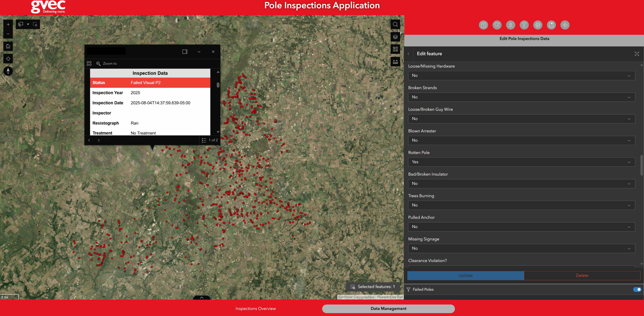Switch to Inspections Overview tab
This screenshot has height=316, width=644.
(256, 308)
